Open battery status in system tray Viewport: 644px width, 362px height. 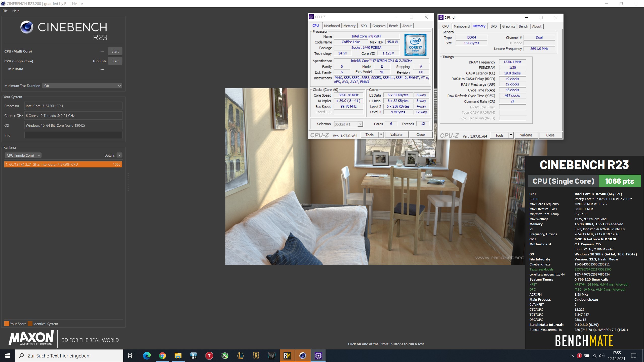click(587, 356)
